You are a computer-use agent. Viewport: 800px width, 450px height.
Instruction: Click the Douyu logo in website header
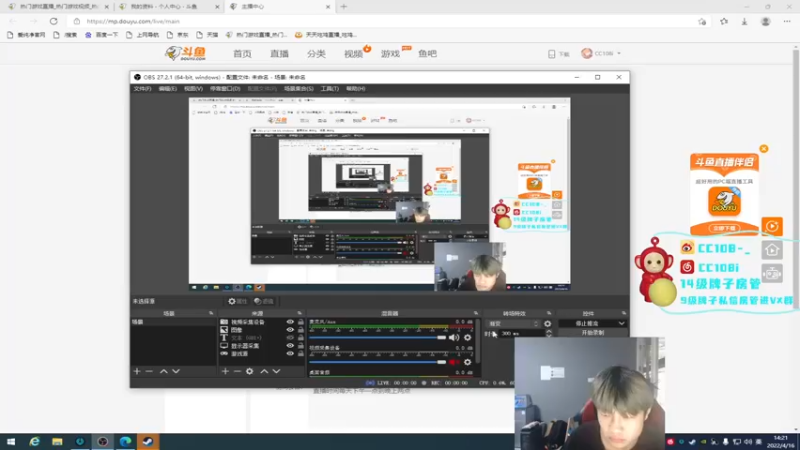click(186, 53)
